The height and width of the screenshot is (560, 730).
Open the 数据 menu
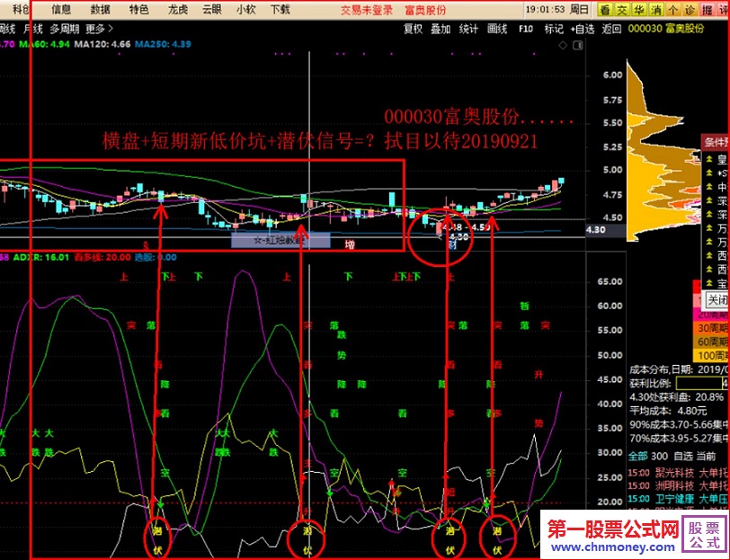[100, 9]
